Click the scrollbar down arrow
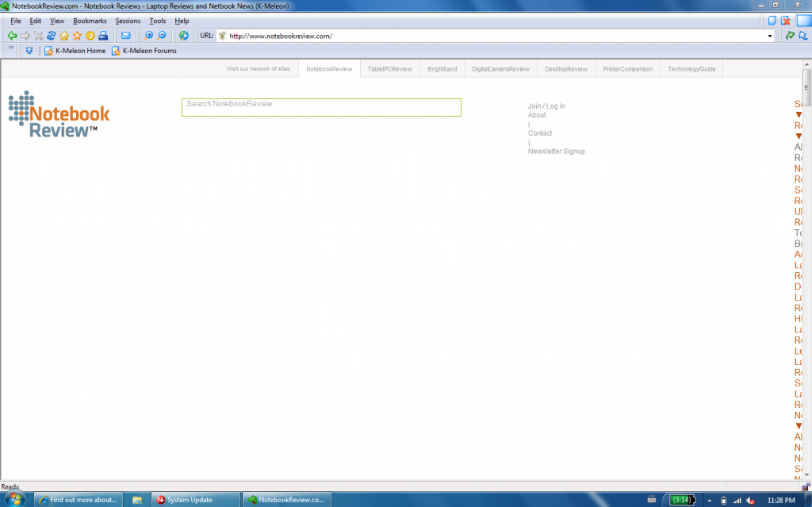The width and height of the screenshot is (812, 507). [806, 474]
